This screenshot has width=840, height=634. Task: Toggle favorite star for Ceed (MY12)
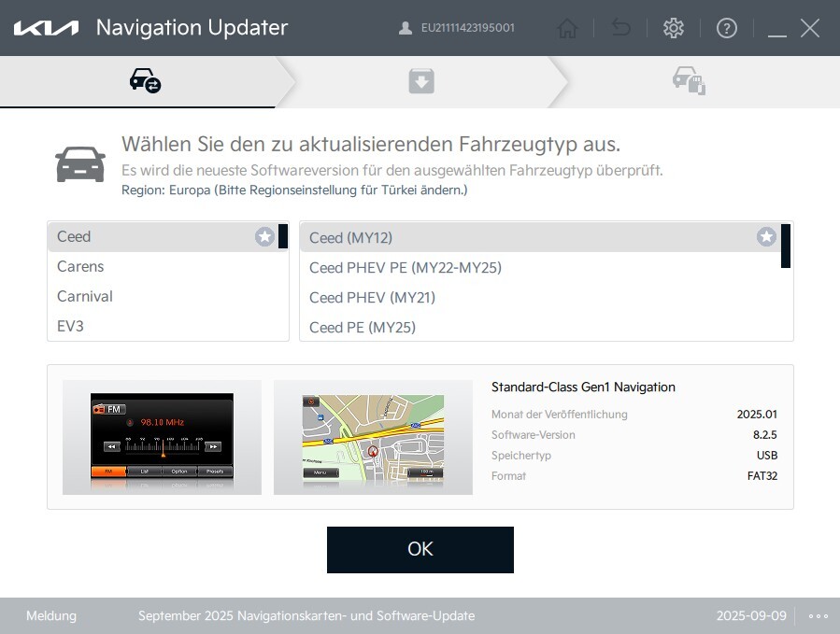pyautogui.click(x=766, y=237)
